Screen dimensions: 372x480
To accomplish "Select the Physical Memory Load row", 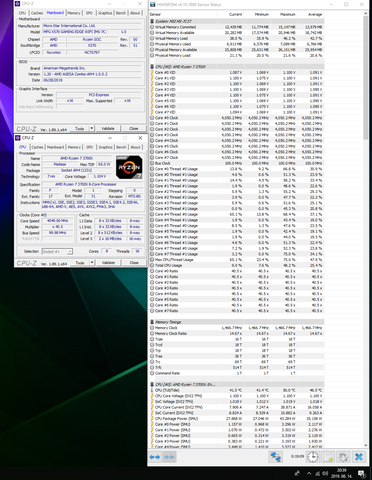I will [x=236, y=55].
